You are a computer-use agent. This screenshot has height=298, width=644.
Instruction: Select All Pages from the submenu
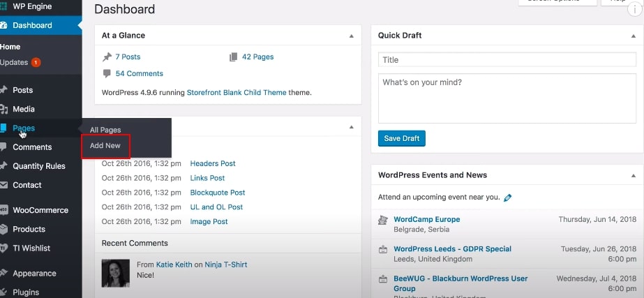(105, 130)
